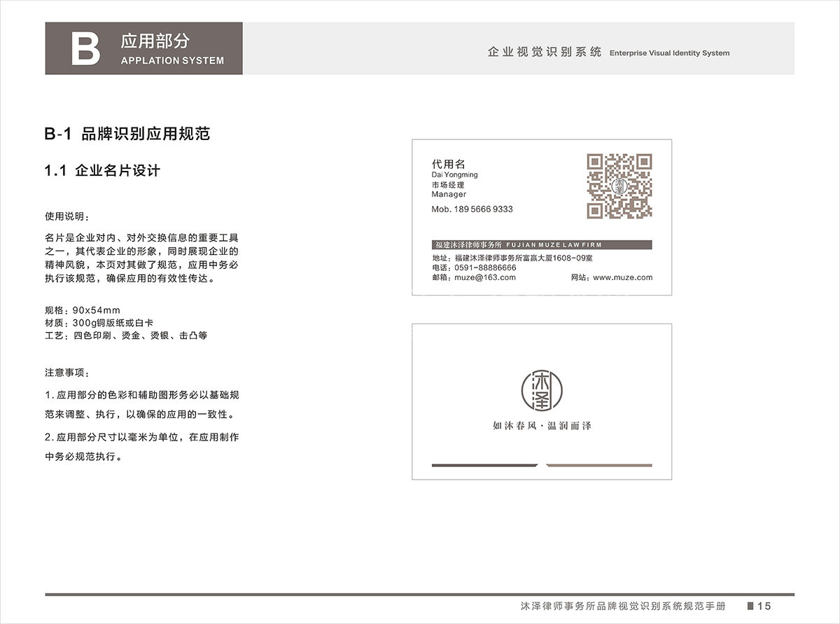Click the 使用说明： label

(67, 216)
